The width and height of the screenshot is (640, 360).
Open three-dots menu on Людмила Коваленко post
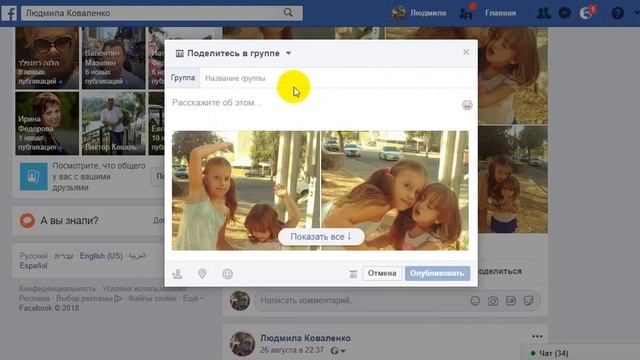pos(537,336)
